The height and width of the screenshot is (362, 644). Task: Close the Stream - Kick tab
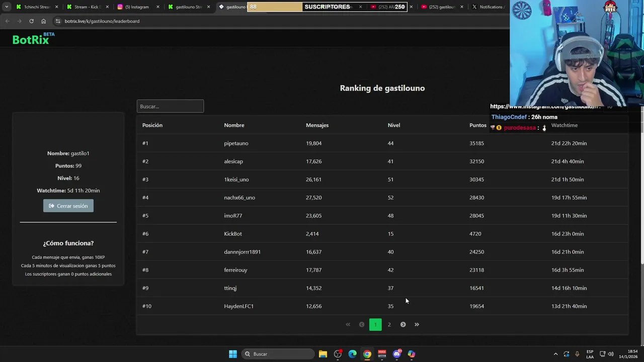pyautogui.click(x=107, y=7)
